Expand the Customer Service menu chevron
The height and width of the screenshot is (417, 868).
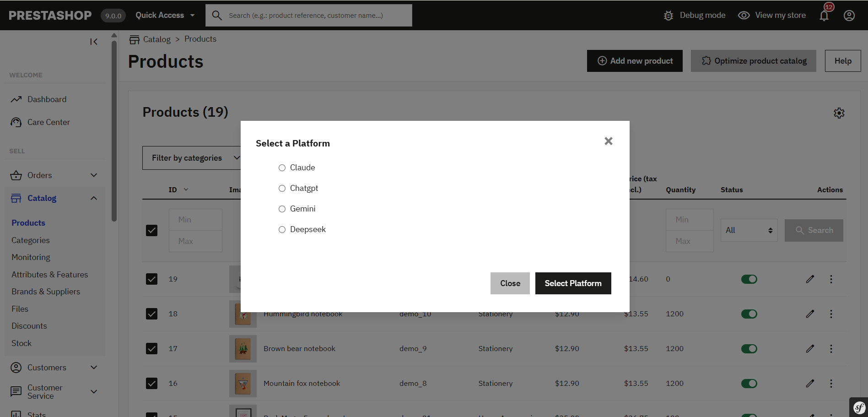coord(94,392)
